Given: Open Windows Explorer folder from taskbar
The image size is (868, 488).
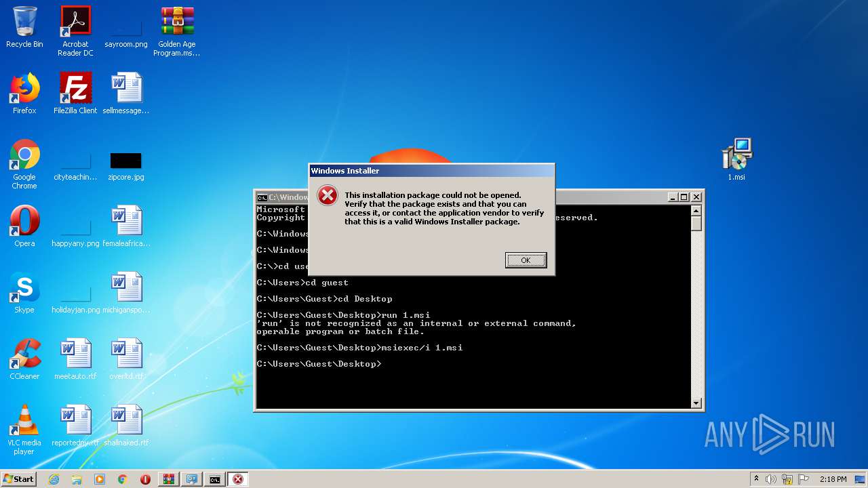Looking at the screenshot, I should tap(77, 479).
